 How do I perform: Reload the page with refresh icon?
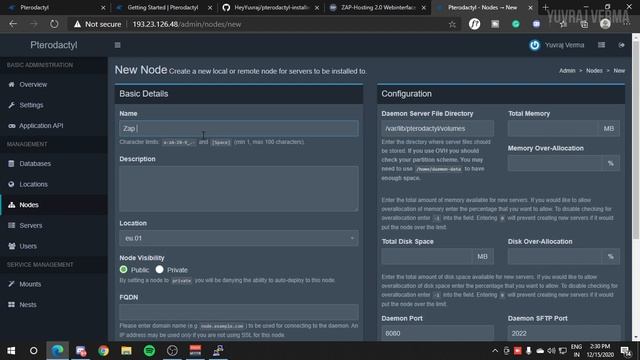[54, 24]
